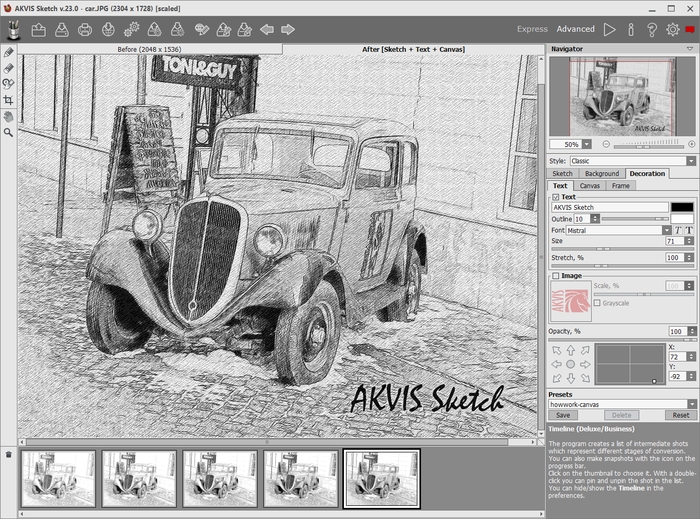Open Batch Processing gears icon

(131, 30)
